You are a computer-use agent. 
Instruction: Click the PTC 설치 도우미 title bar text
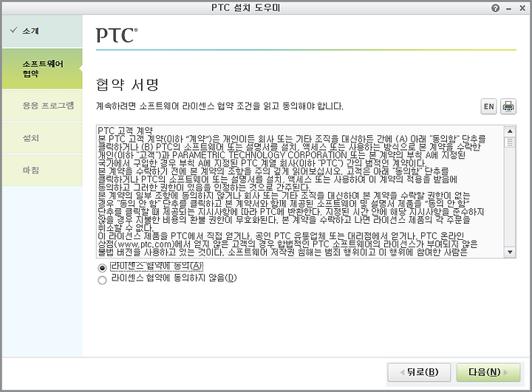[x=245, y=8]
